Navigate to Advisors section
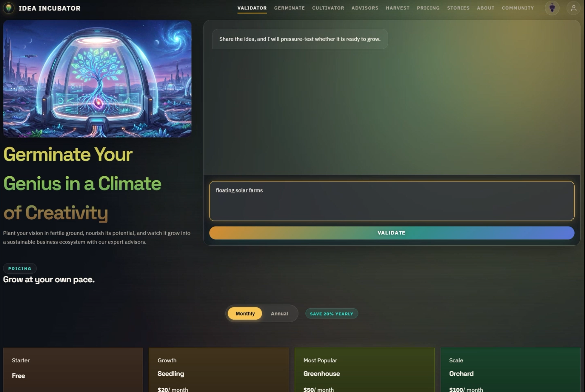This screenshot has height=392, width=585. (x=365, y=8)
